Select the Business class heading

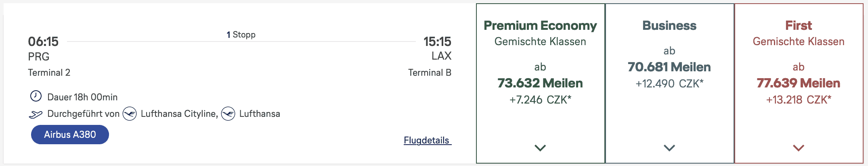tap(669, 26)
